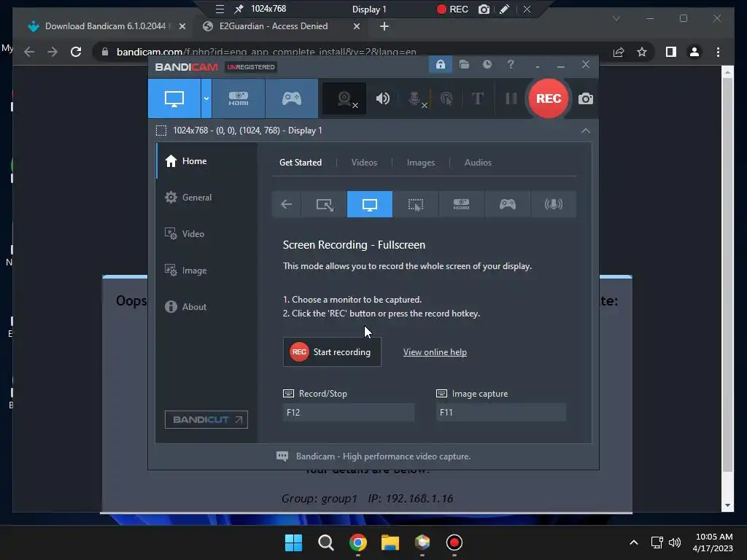Screen dimensions: 747x560
Task: Click the pencil draw icon on the top bar
Action: [505, 9]
